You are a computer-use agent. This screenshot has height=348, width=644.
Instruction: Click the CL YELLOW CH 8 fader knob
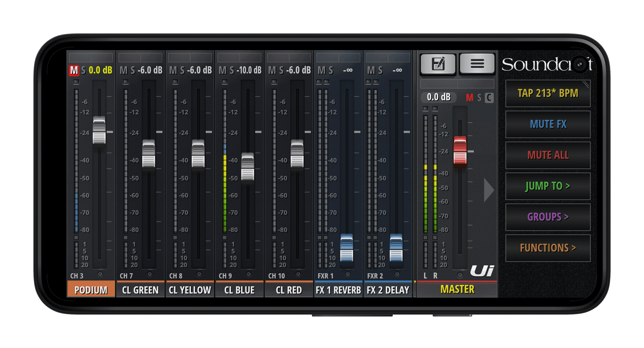tap(198, 153)
